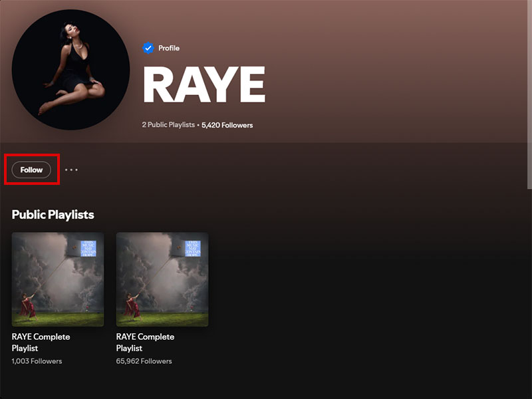Open the three-dot more options menu
This screenshot has width=532, height=399.
[x=71, y=170]
